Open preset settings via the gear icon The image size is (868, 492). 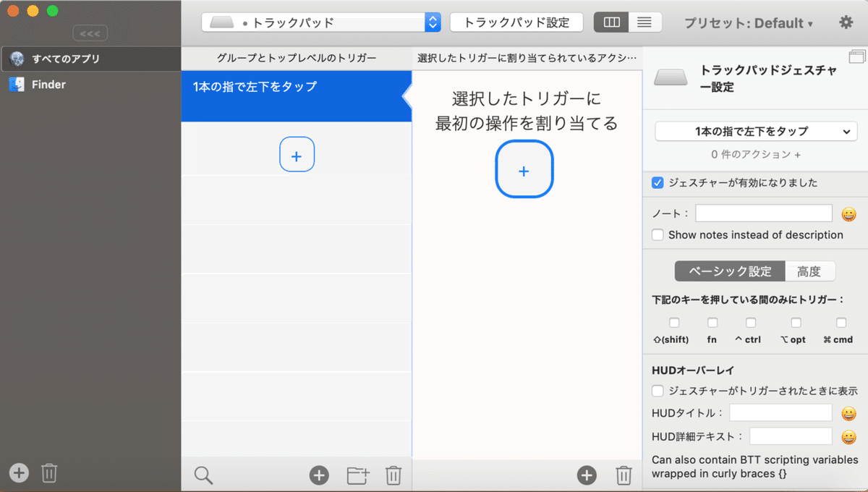click(x=846, y=22)
